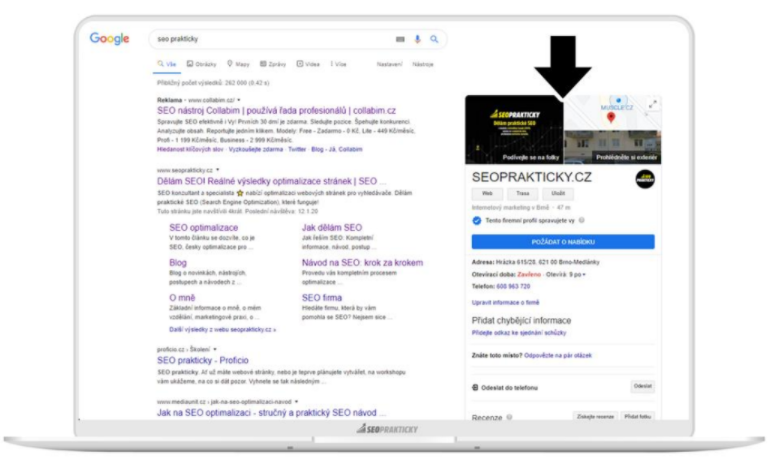The height and width of the screenshot is (461, 779).
Task: Click the Přidat fotku button
Action: [637, 417]
